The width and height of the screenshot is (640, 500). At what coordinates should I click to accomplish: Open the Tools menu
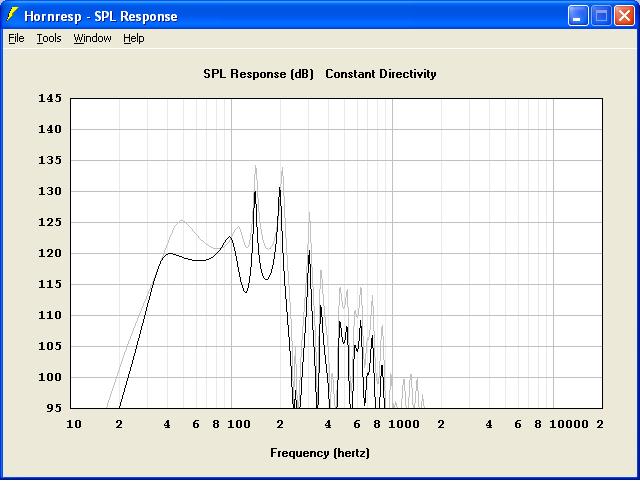pyautogui.click(x=49, y=38)
